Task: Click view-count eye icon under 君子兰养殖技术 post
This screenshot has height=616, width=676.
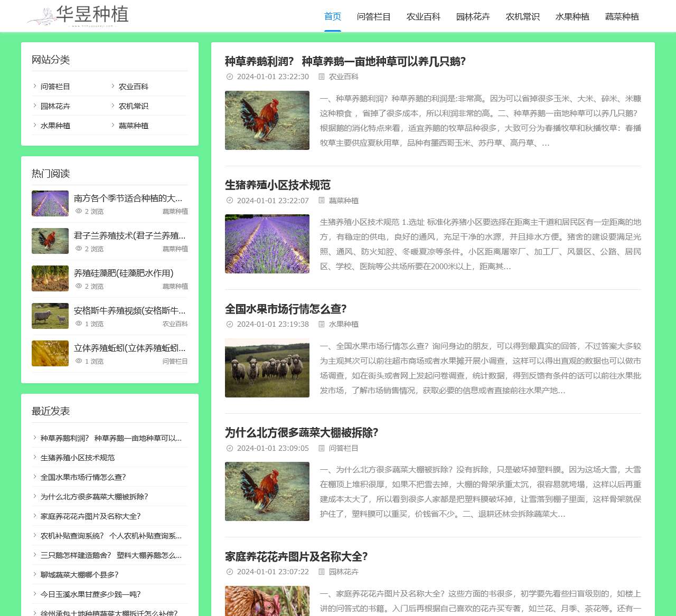Action: coord(79,249)
